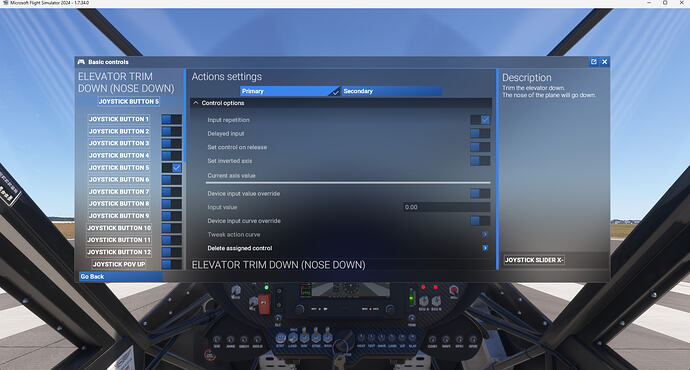This screenshot has width=690, height=370.
Task: Toggle Joystick Button 2 switch
Action: pos(172,132)
